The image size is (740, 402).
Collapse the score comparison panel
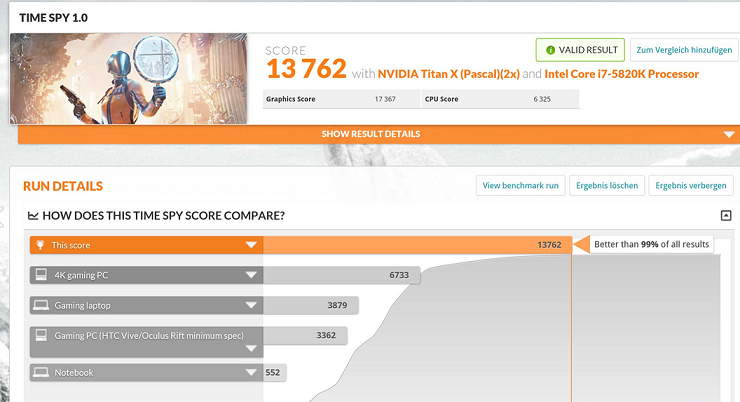click(725, 216)
